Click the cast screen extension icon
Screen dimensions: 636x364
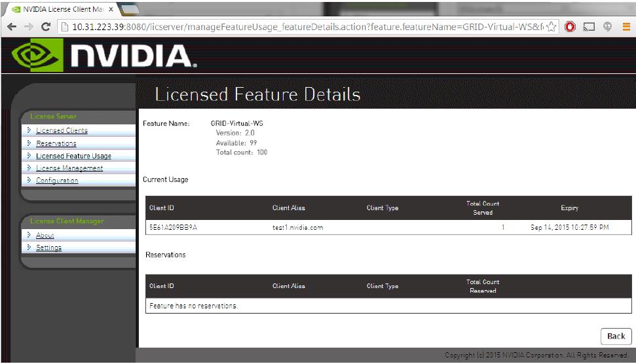(589, 27)
